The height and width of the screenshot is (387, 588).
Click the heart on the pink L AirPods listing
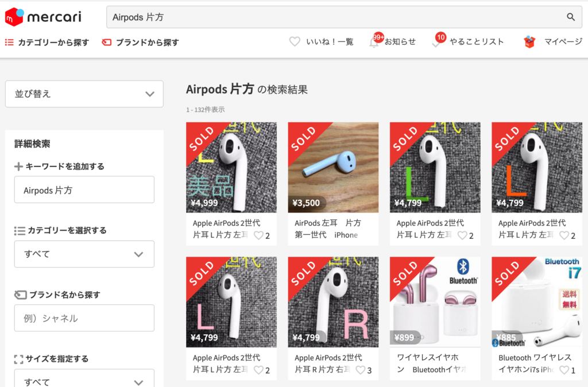pos(259,370)
